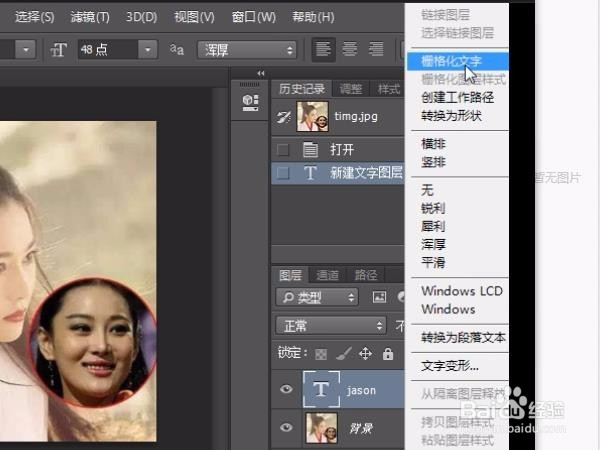Choose 转换为段落文本 in context menu

[458, 338]
